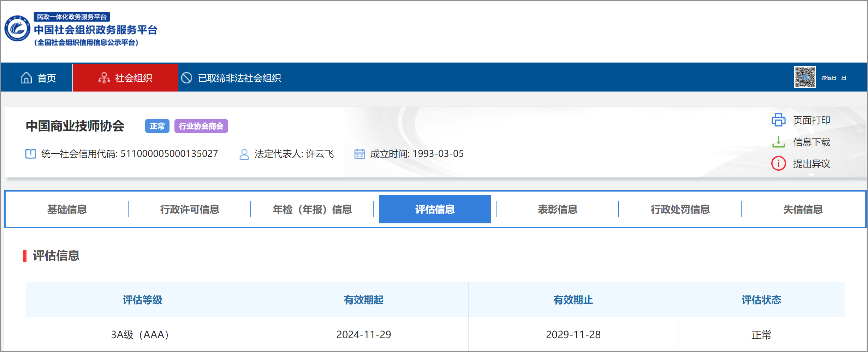Switch to the 基础信息 tab

67,209
